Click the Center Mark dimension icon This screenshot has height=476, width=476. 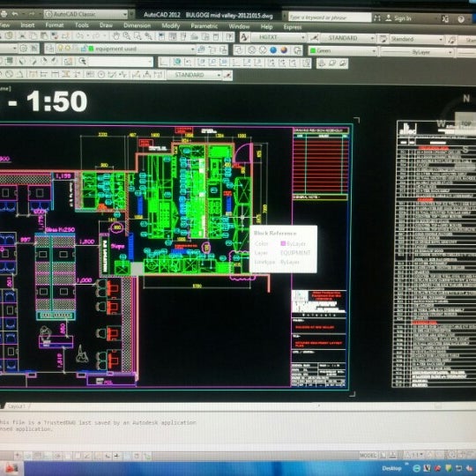click(x=101, y=74)
